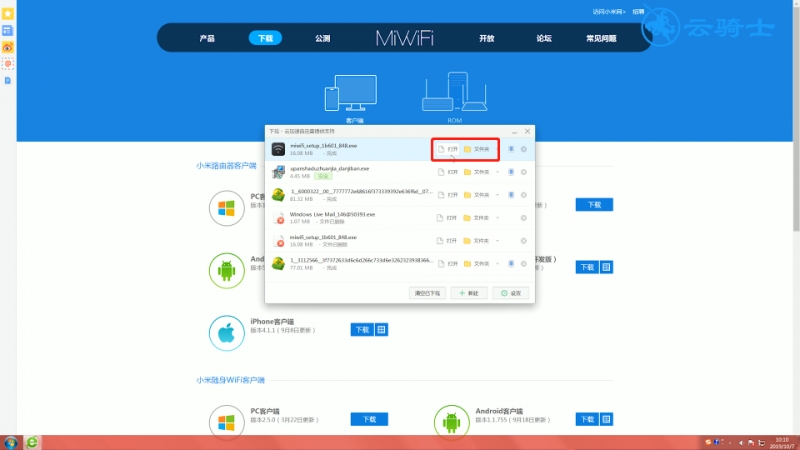Show QR code for Android 开发版
This screenshot has height=450, width=800.
pos(606,267)
